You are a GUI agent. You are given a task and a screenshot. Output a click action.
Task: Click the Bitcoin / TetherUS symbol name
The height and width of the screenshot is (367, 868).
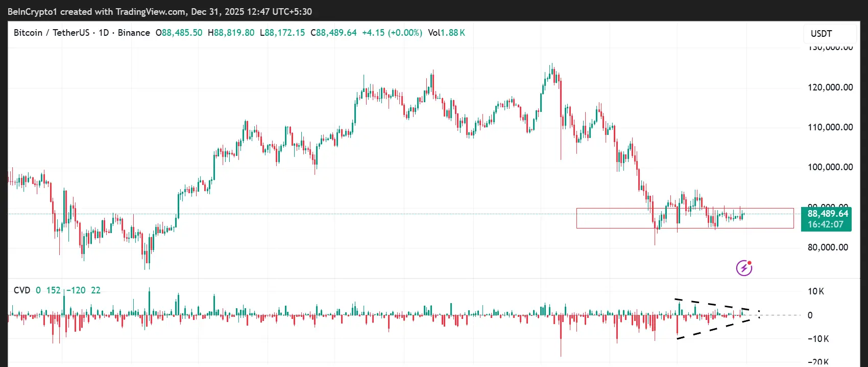[x=51, y=32]
